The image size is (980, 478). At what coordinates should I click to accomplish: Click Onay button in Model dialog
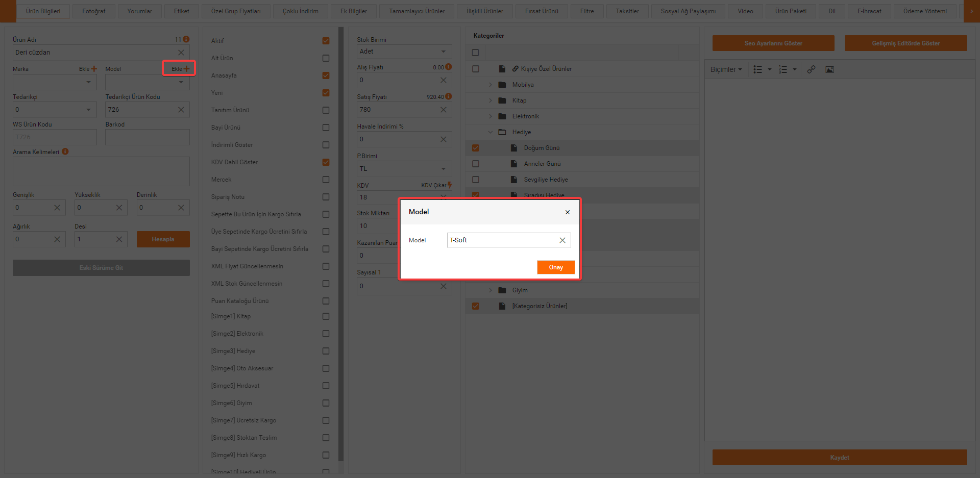pos(556,267)
